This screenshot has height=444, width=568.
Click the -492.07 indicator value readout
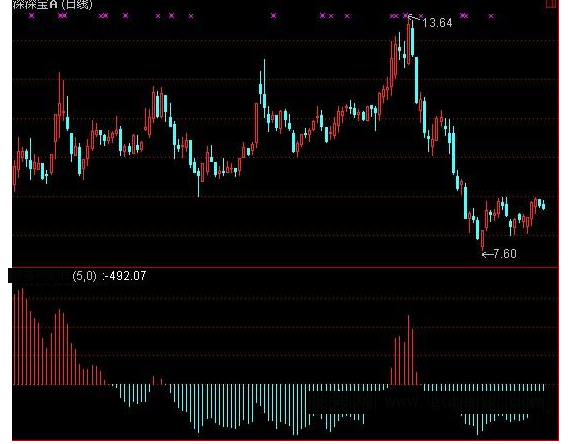point(125,276)
